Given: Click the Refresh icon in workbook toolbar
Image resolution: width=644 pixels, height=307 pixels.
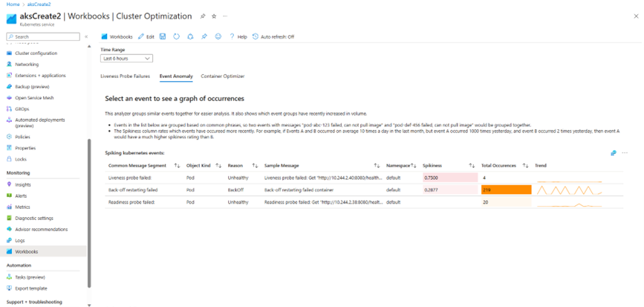Looking at the screenshot, I should 177,36.
